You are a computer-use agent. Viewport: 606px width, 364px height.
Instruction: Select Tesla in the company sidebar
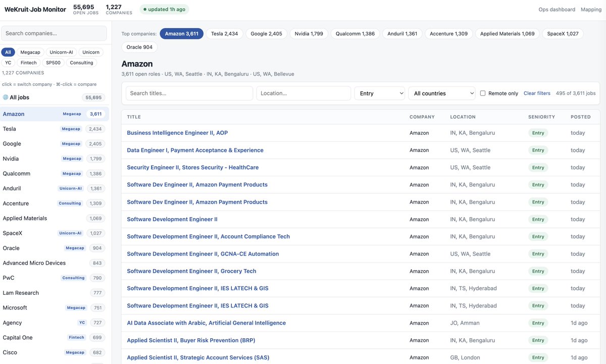click(54, 129)
